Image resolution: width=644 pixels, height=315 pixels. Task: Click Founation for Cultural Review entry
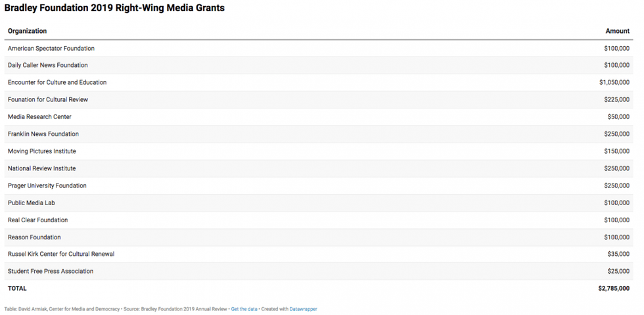tap(47, 100)
